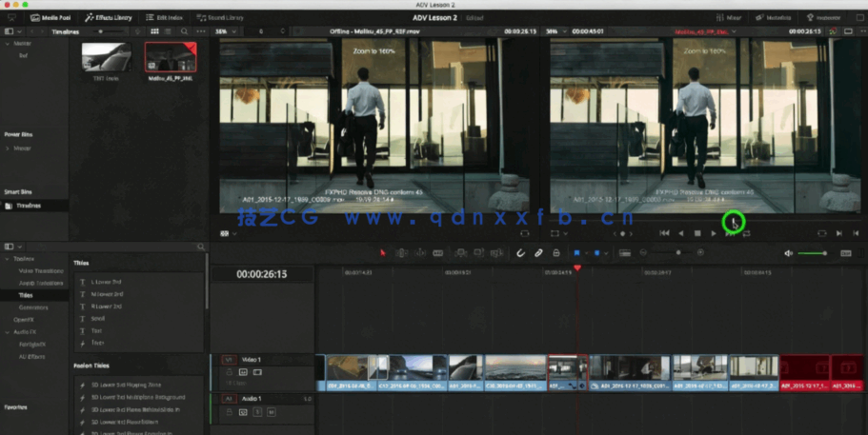Select the first media pool timeline thumbnail
The width and height of the screenshot is (868, 435).
pyautogui.click(x=106, y=57)
